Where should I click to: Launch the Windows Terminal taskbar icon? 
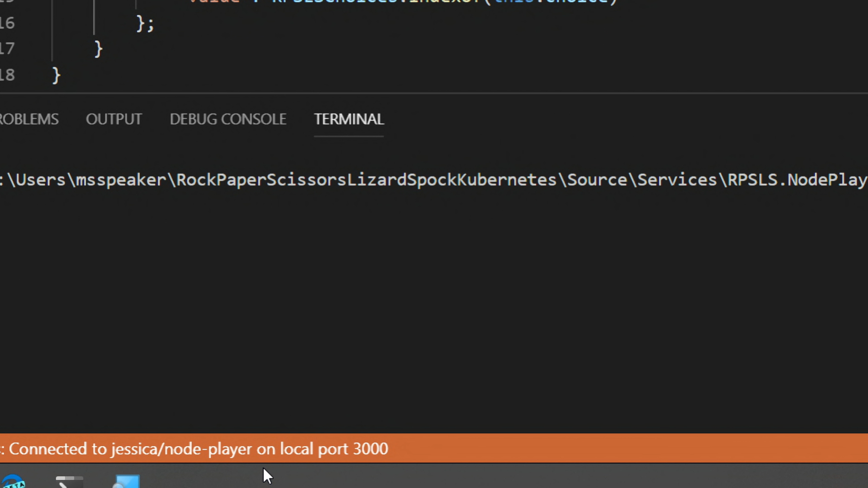70,482
